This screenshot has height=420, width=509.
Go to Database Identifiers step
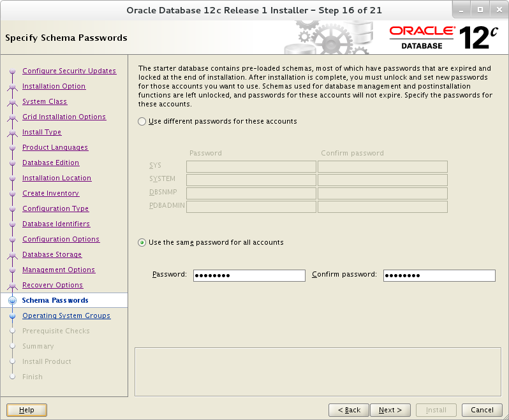56,224
